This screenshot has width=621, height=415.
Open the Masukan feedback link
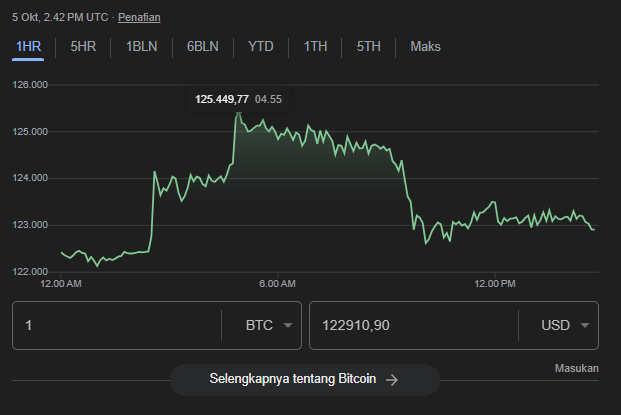(576, 368)
